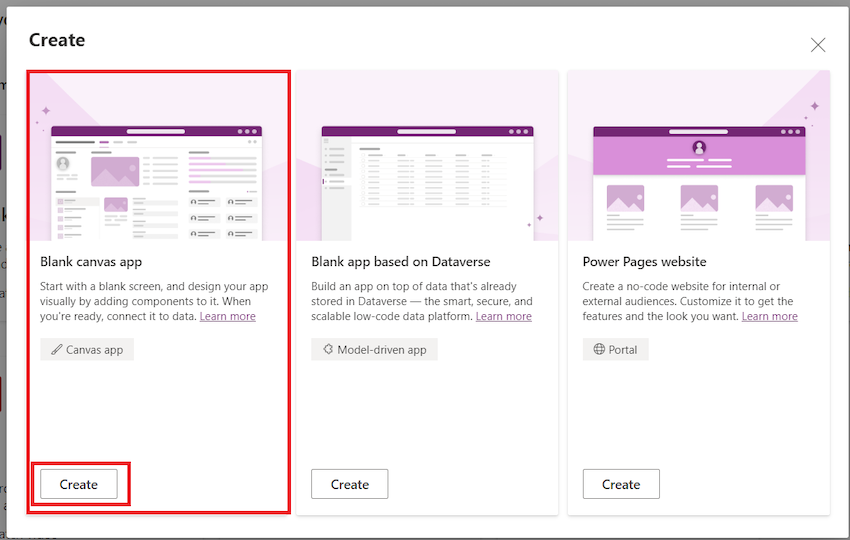Click the globe icon on Portal tag
Screen dimensions: 850x540
pos(599,349)
